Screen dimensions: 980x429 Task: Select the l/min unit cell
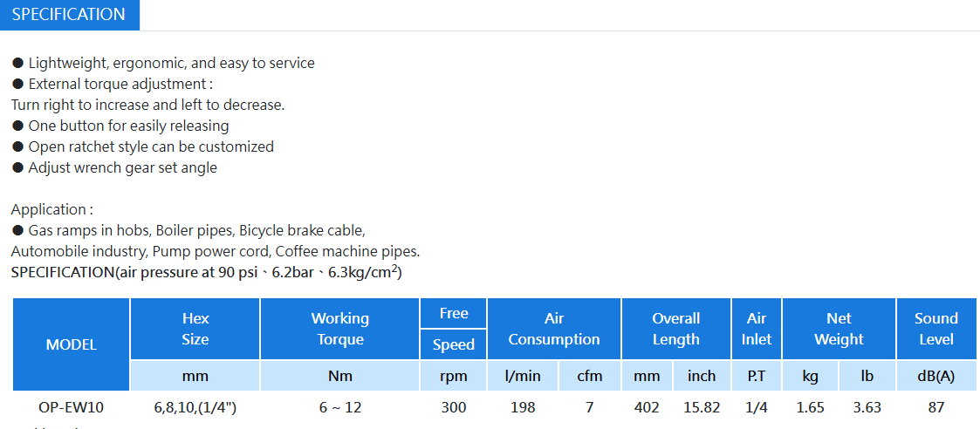tap(523, 376)
